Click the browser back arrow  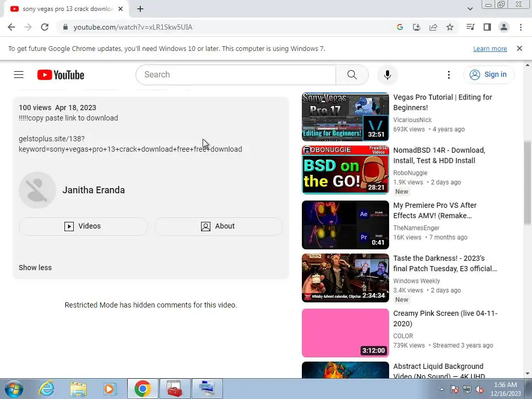(x=11, y=27)
